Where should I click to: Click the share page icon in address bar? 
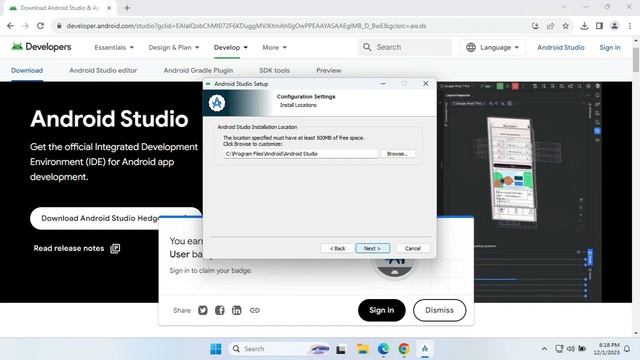[x=550, y=26]
